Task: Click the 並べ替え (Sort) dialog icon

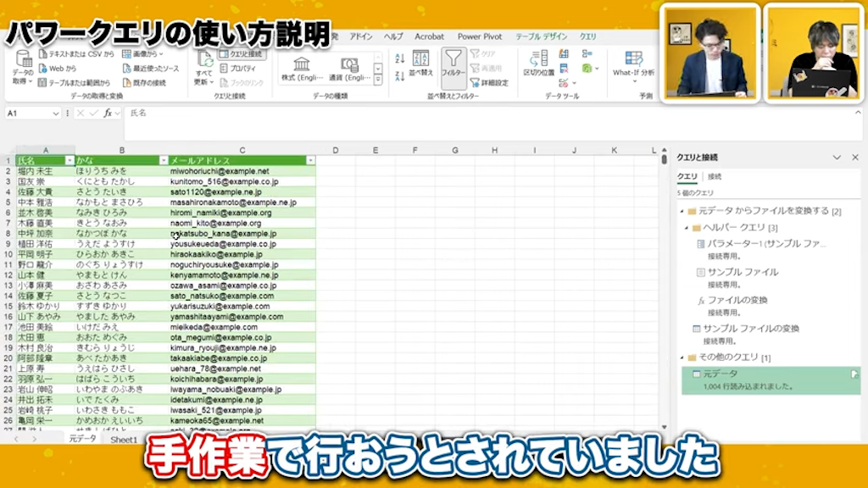Action: coord(420,59)
